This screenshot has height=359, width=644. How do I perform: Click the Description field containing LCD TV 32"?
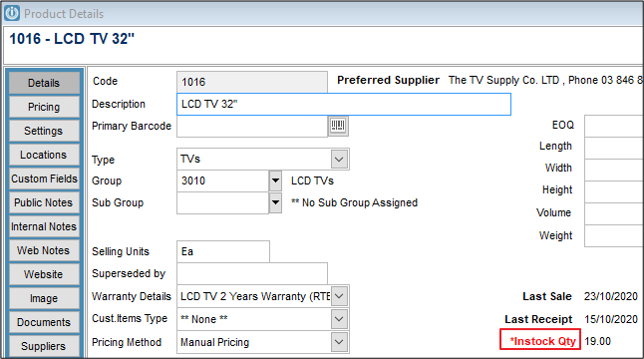(x=344, y=104)
